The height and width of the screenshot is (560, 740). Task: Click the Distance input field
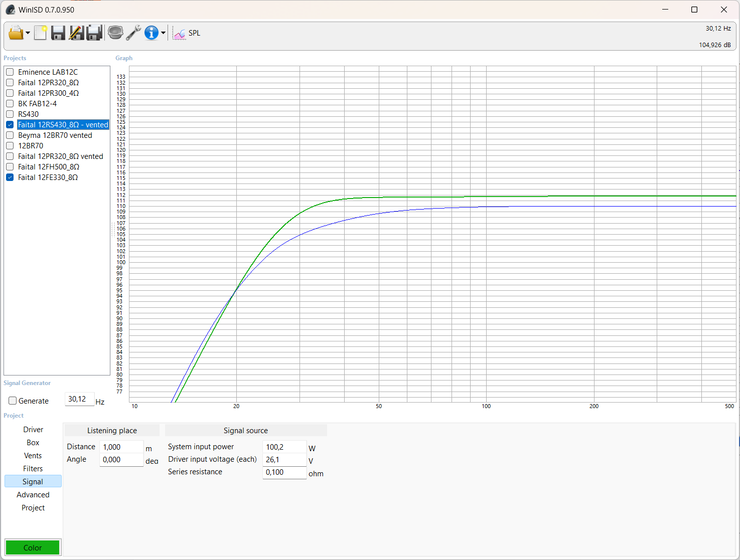[x=121, y=447]
